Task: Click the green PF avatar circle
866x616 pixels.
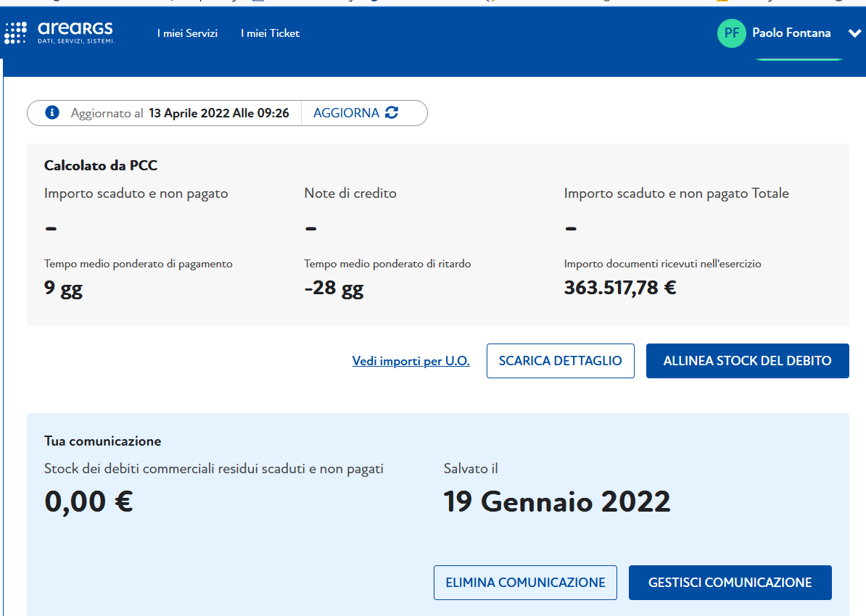Action: coord(731,33)
